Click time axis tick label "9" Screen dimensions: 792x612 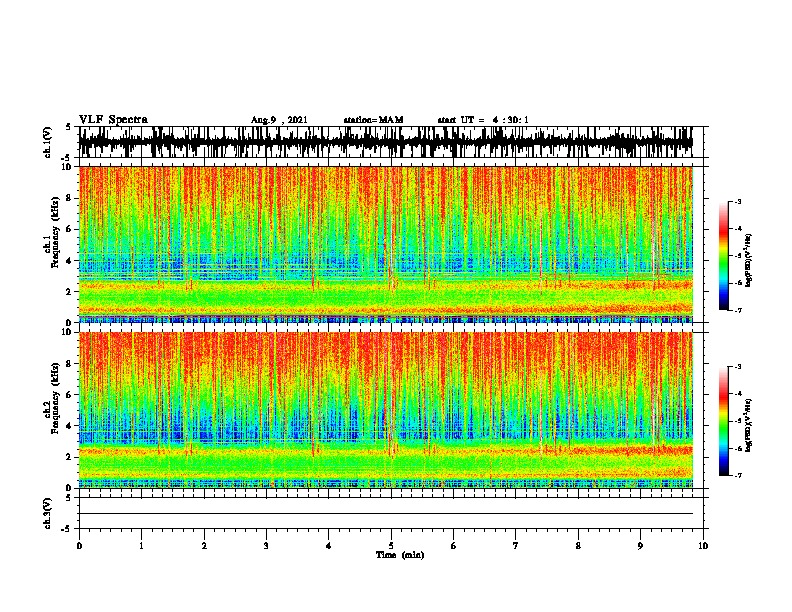[640, 546]
